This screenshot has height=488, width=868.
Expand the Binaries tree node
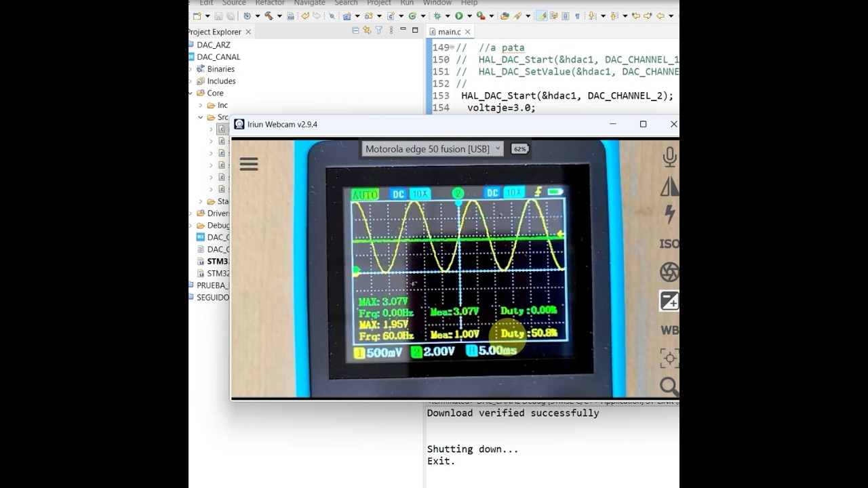(191, 69)
